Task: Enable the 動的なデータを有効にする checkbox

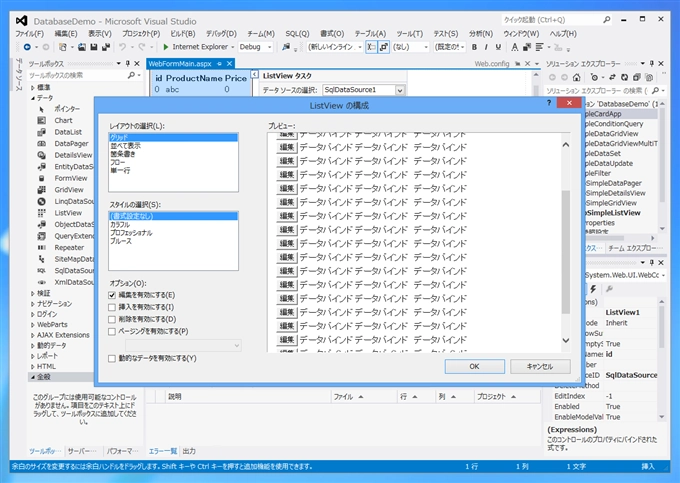Action: pyautogui.click(x=112, y=358)
